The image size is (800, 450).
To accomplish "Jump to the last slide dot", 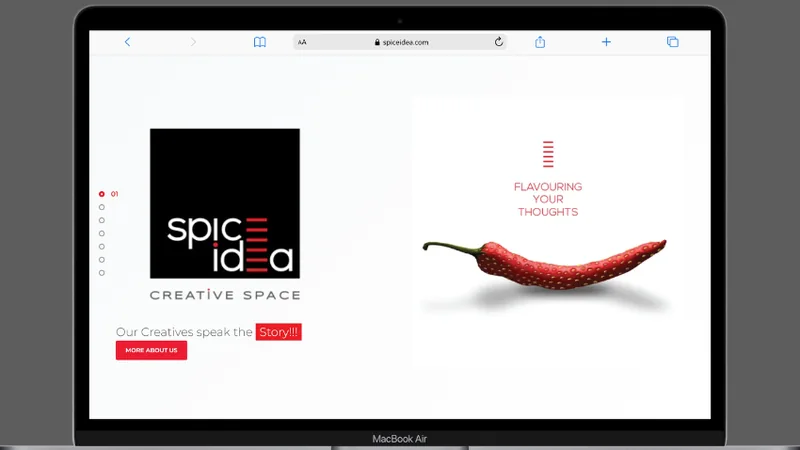I will pos(102,273).
